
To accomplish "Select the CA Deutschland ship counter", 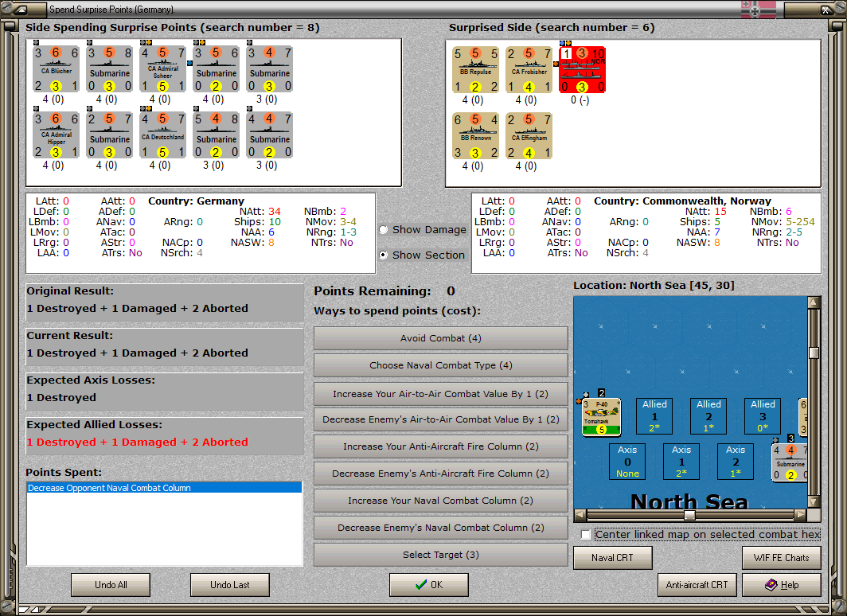I will point(162,135).
